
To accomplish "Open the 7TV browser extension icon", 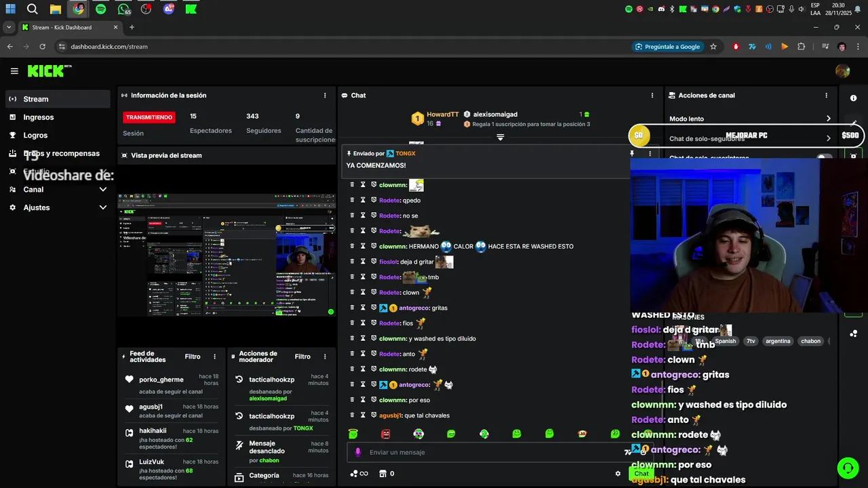I will click(x=752, y=47).
